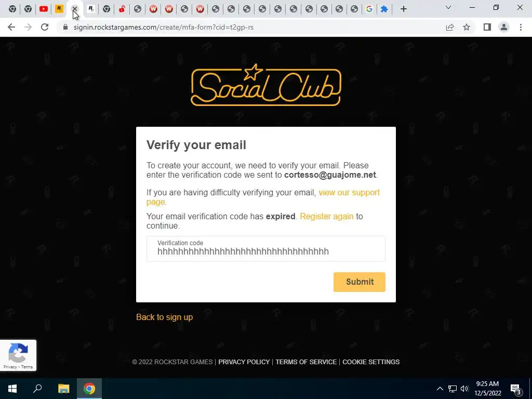Open the Back to sign up link
532x399 pixels.
164,317
